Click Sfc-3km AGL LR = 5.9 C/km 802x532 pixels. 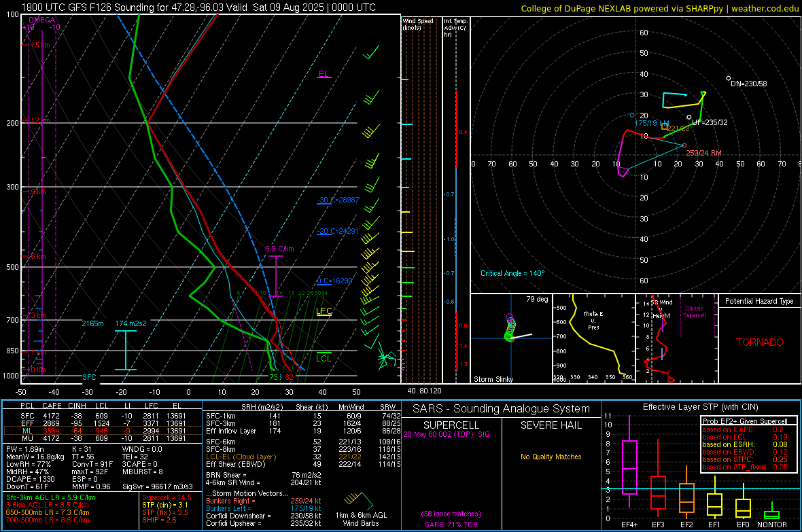point(51,497)
